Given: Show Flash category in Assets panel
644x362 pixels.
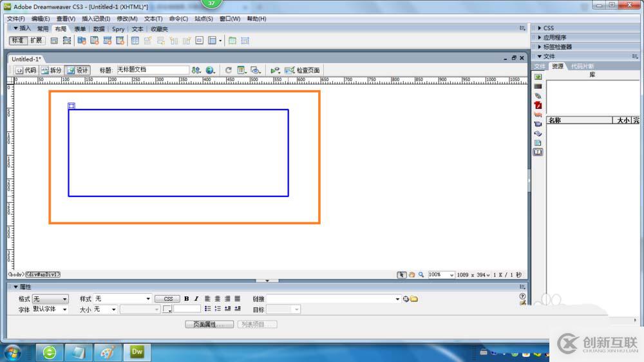Looking at the screenshot, I should [538, 105].
